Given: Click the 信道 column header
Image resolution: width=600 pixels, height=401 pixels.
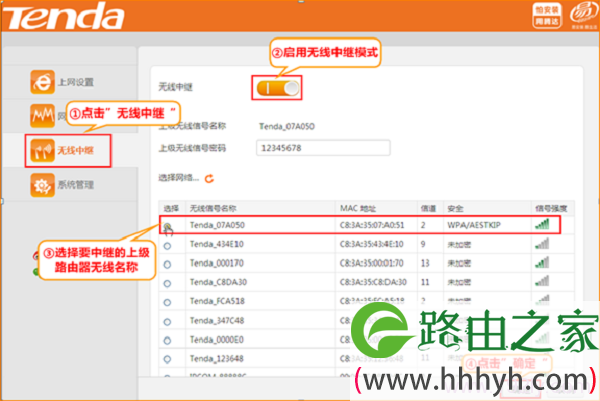Looking at the screenshot, I should coord(428,209).
